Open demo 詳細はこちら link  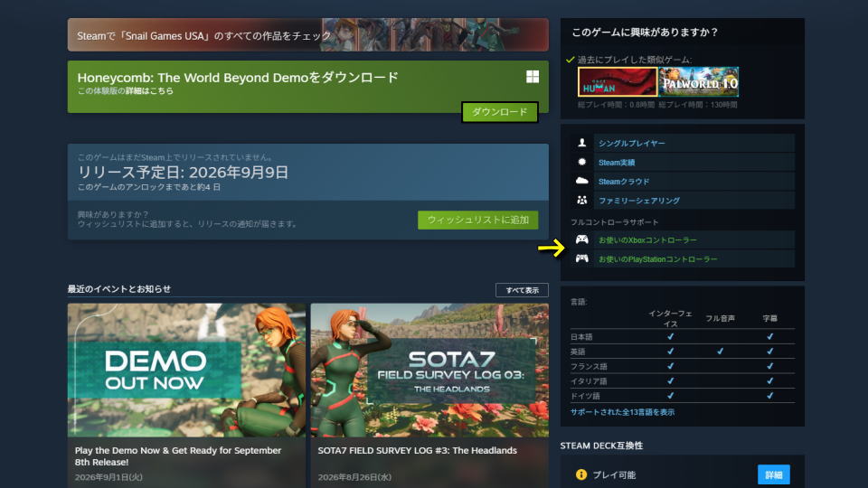[149, 90]
